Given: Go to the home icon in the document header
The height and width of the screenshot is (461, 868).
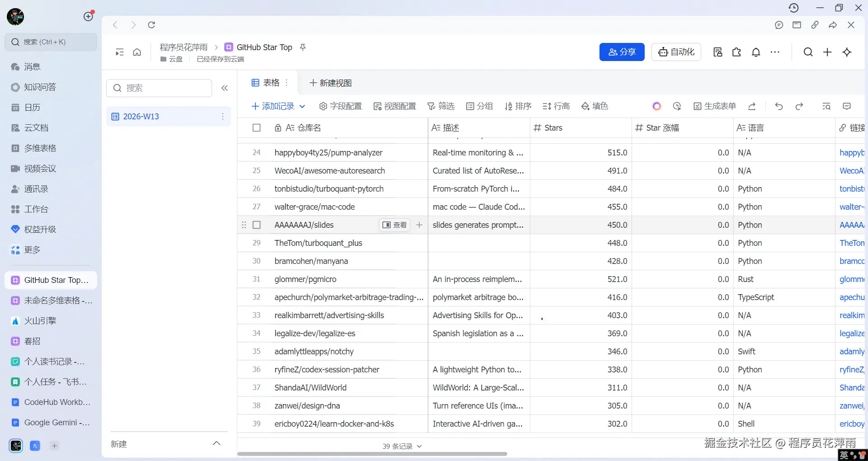Looking at the screenshot, I should pos(137,52).
